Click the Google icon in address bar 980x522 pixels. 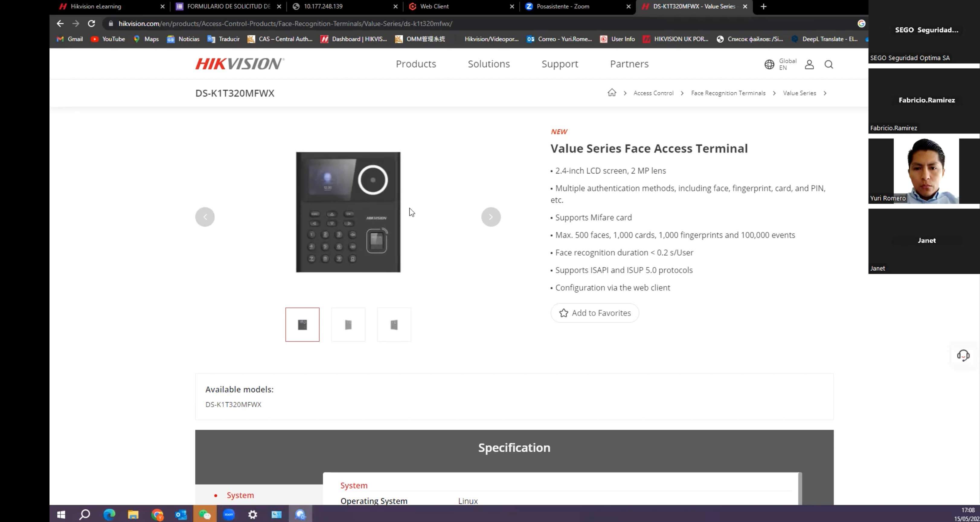click(861, 24)
